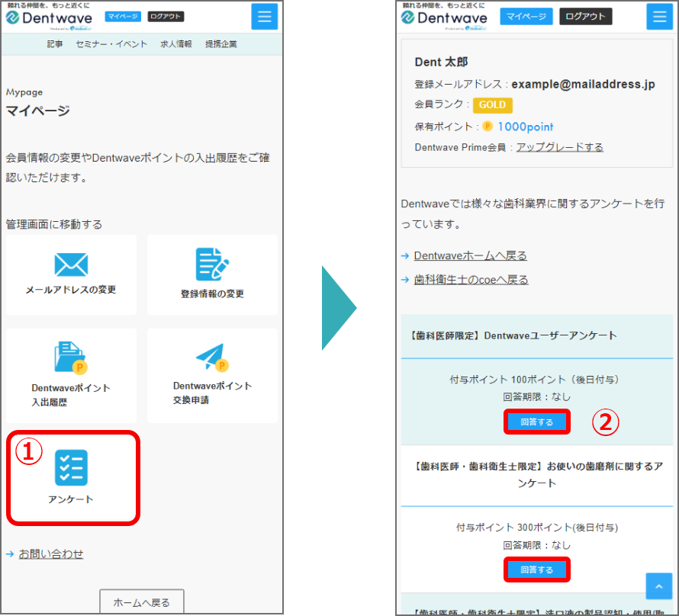Click the gold point coin icon beside 1000point
Viewport: 679px width, 616px height.
coord(488,127)
